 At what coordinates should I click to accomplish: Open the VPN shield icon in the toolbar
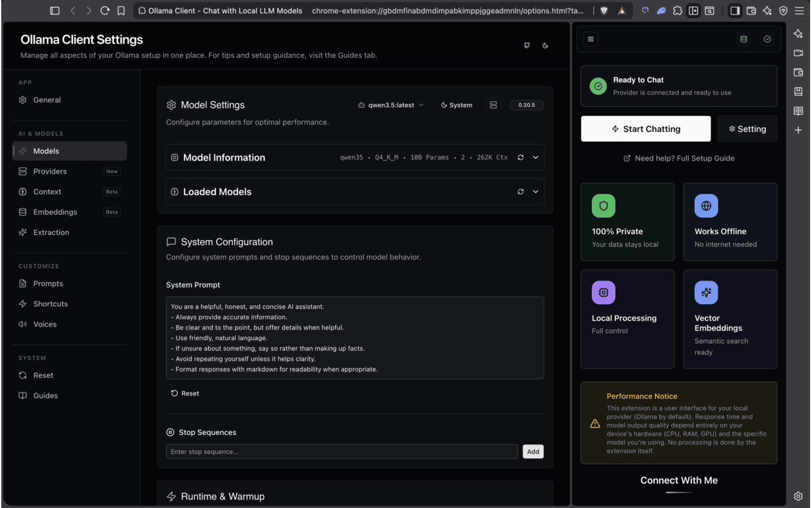(783, 11)
